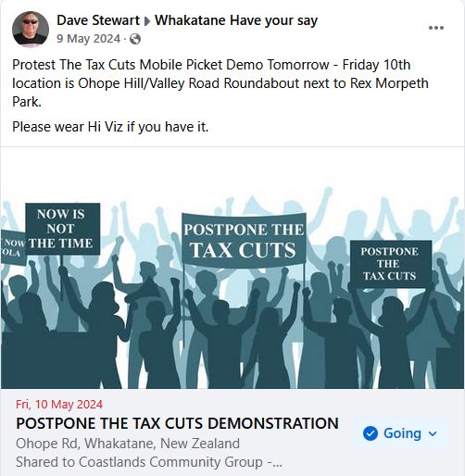Open Dave Stewart's profile name link
Screen dimensions: 465x476
[98, 20]
